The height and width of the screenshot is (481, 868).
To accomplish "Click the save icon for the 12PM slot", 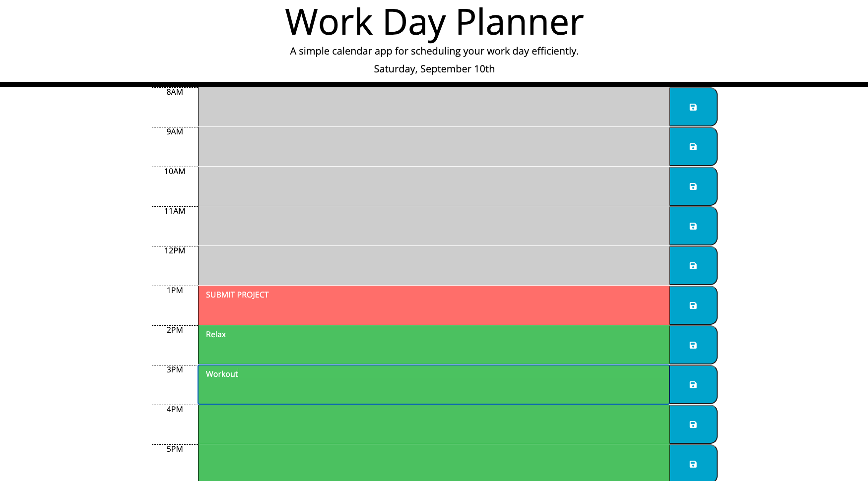I will click(x=693, y=266).
